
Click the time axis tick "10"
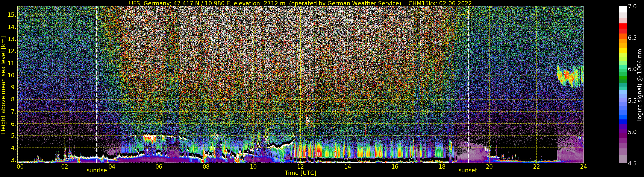point(253,167)
